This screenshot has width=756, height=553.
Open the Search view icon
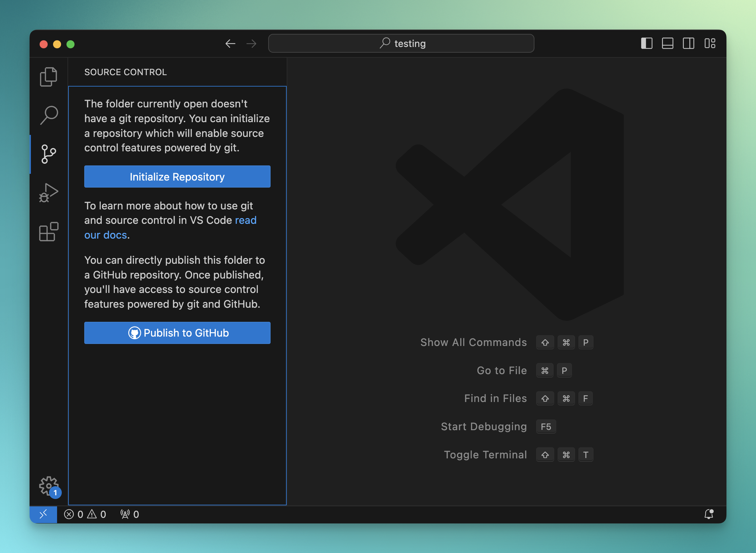click(x=49, y=115)
